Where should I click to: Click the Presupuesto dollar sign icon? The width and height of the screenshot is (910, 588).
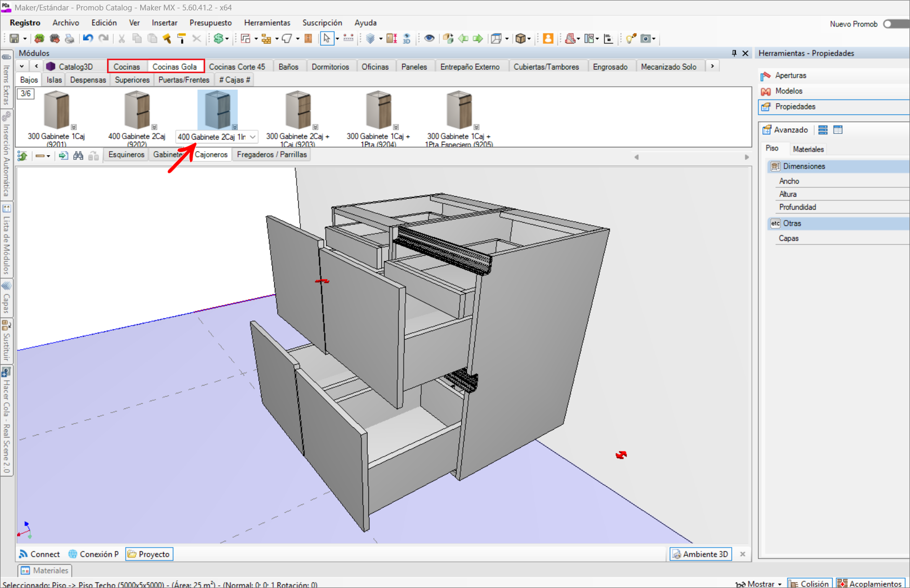click(218, 38)
